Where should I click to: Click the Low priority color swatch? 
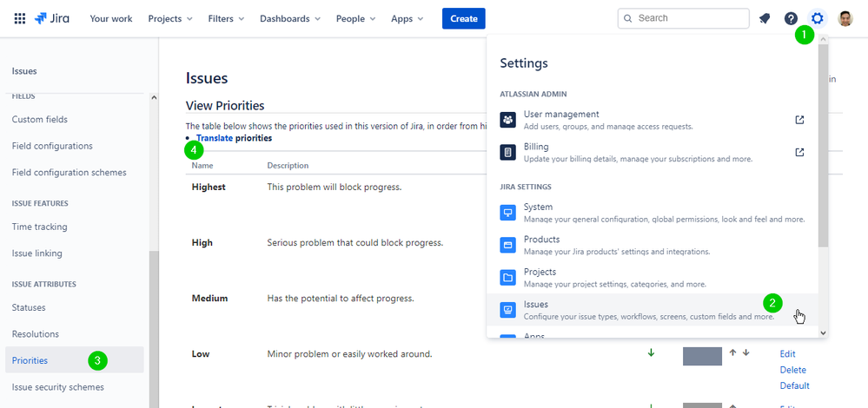click(703, 356)
